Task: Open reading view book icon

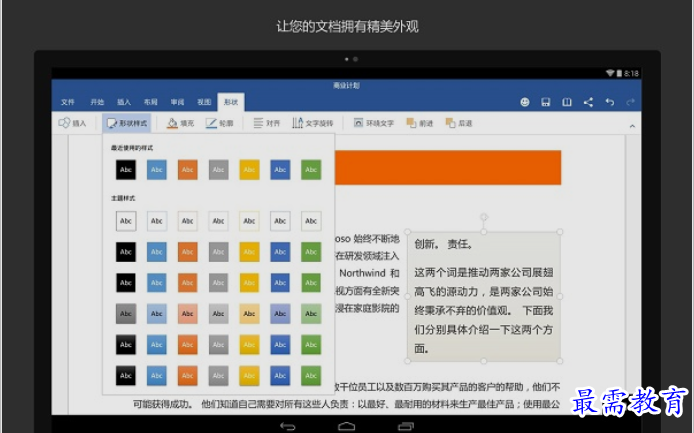Action: (567, 102)
